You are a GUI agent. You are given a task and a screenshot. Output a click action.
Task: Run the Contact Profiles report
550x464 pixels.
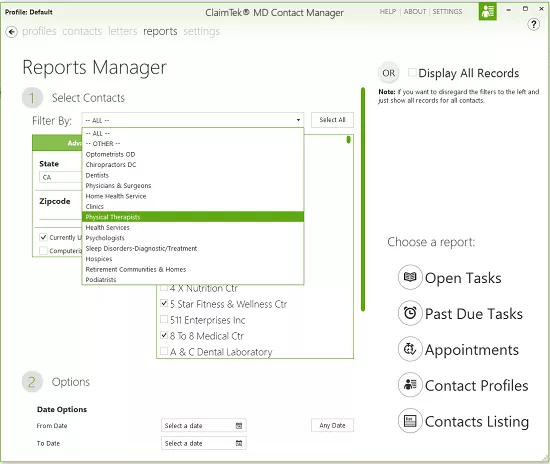pos(476,385)
